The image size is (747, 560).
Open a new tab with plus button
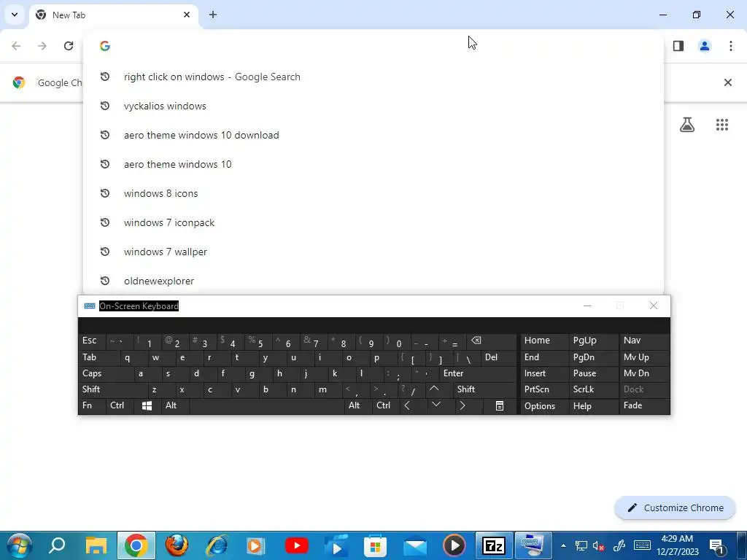tap(213, 15)
